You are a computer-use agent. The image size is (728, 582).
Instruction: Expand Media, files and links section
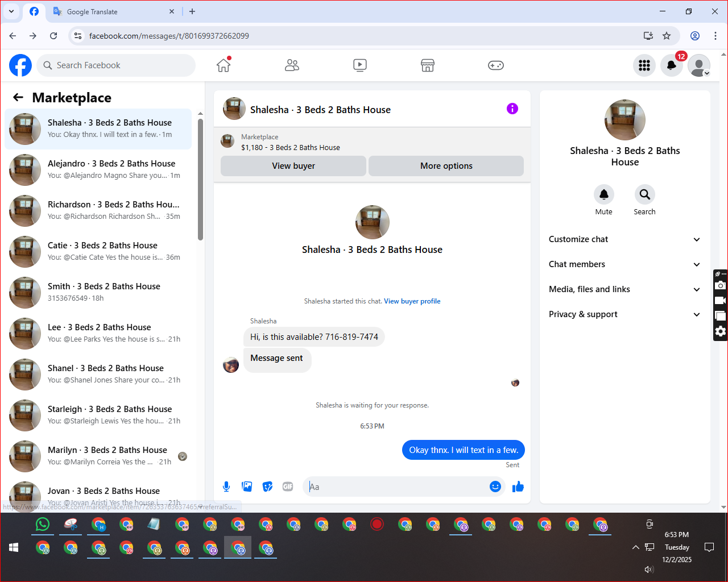pyautogui.click(x=625, y=289)
